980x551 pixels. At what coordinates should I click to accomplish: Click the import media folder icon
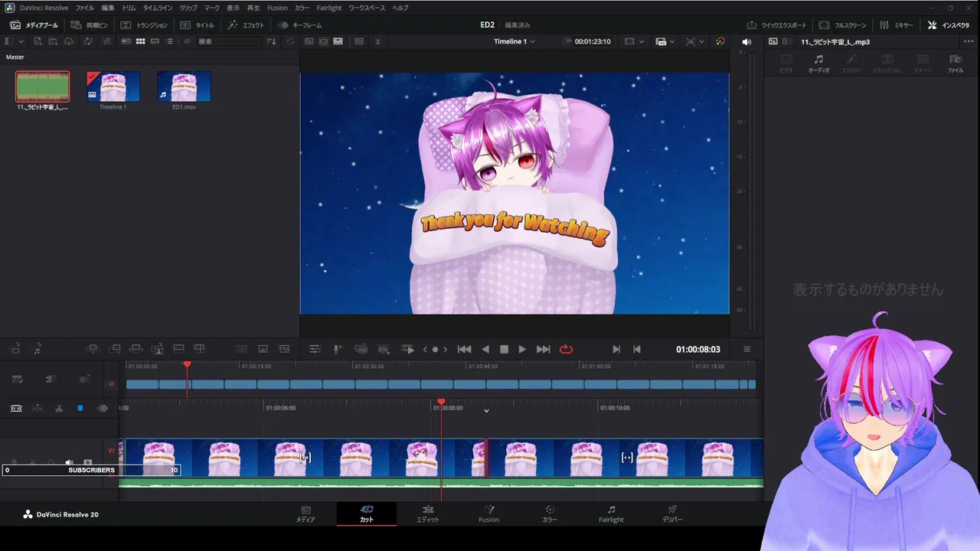pos(53,41)
